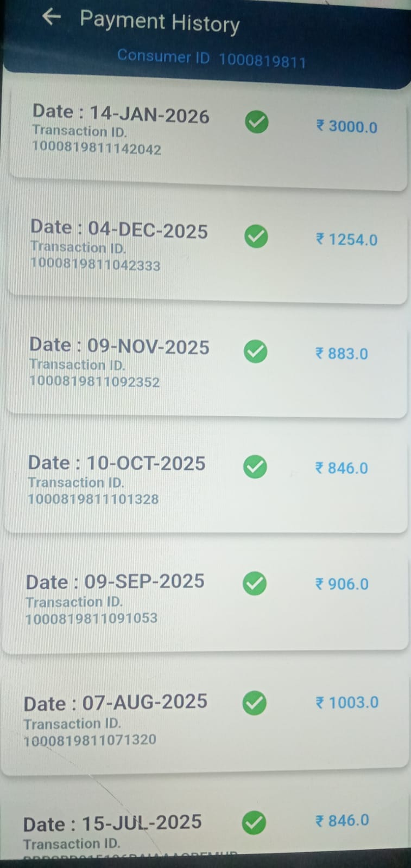Screen dimensions: 411x868
Task: Select the ₹ 1003.0 amount
Action: (347, 703)
